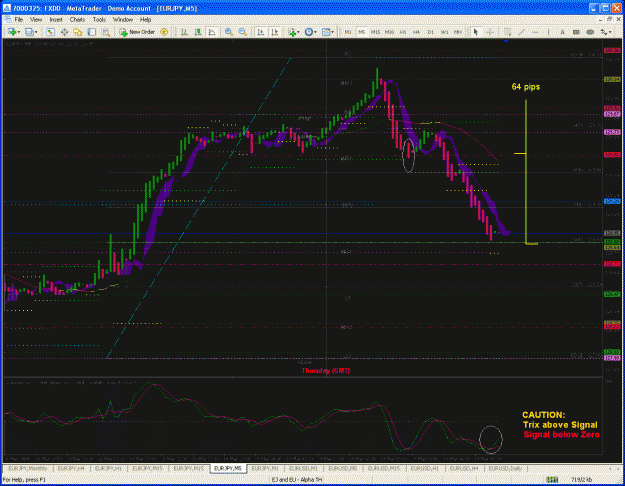This screenshot has height=486, width=625.
Task: Click the New Order button
Action: (x=138, y=32)
